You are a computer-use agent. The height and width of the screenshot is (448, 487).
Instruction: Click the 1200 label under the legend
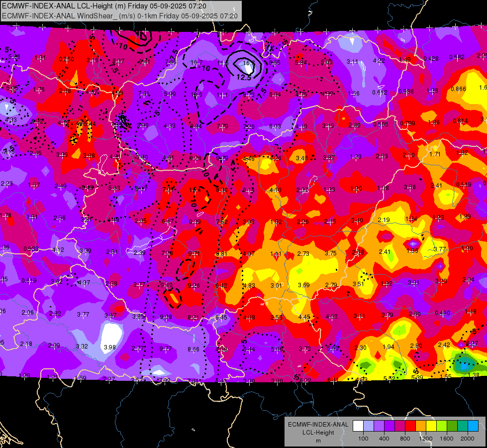[x=426, y=439]
